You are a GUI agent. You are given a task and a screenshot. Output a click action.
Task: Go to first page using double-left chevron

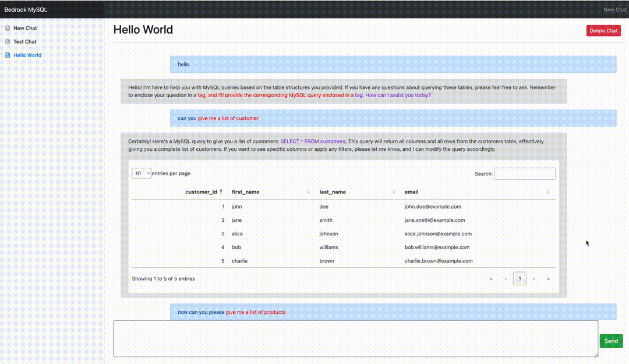click(491, 278)
